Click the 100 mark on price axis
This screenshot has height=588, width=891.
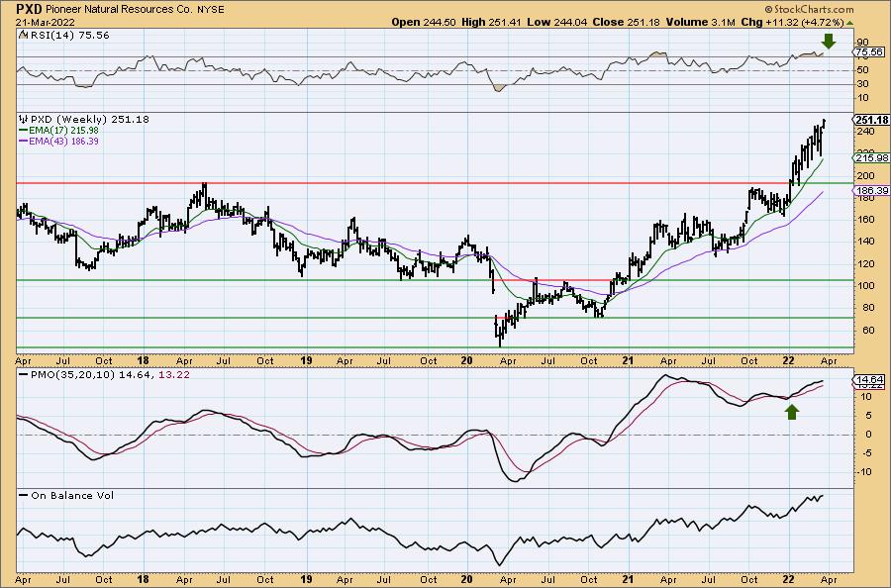coord(864,286)
